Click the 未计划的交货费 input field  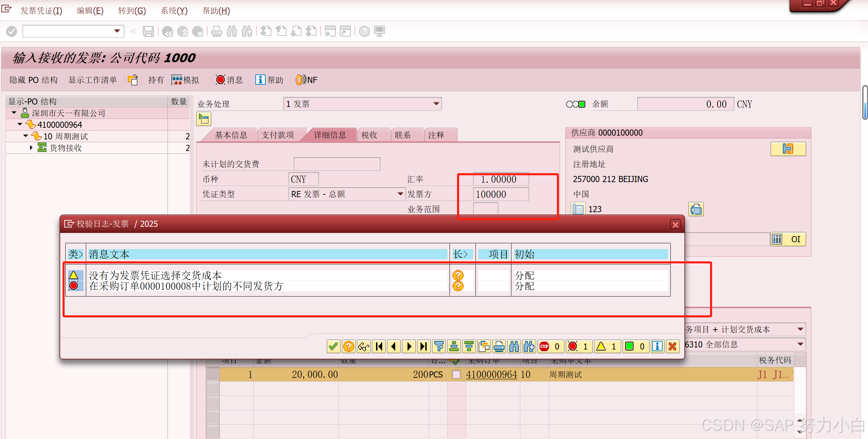(x=337, y=164)
